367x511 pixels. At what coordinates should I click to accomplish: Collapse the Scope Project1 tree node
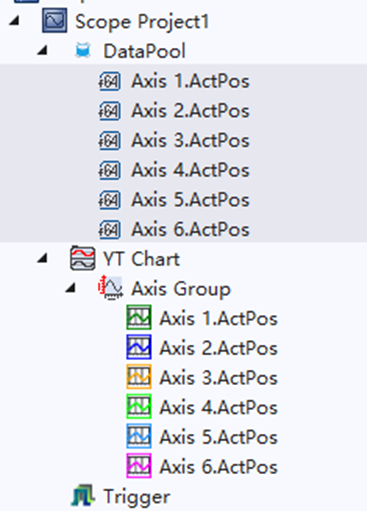pyautogui.click(x=14, y=21)
